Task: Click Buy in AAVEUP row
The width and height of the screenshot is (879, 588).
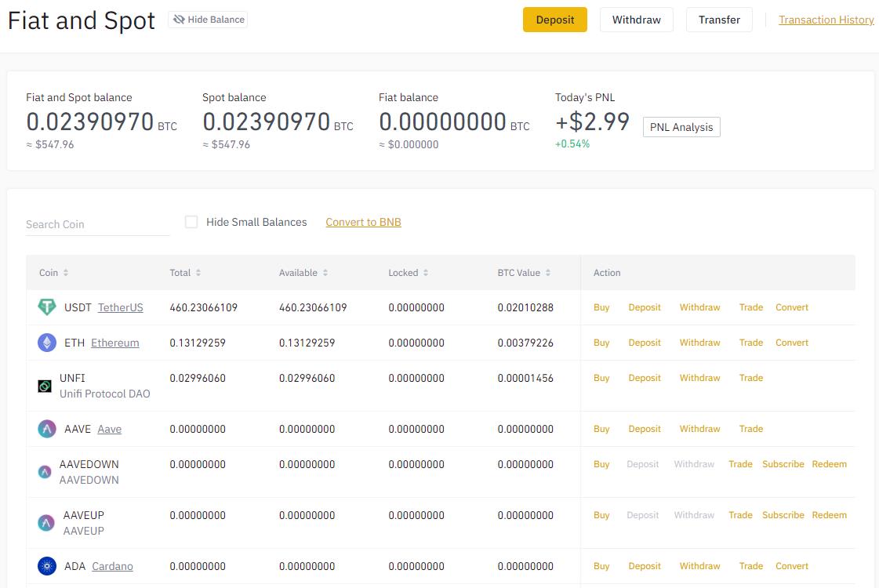Action: click(x=601, y=515)
